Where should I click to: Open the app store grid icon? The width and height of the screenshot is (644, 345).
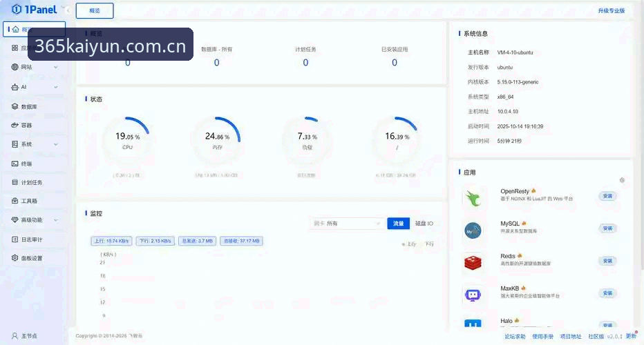pyautogui.click(x=15, y=48)
